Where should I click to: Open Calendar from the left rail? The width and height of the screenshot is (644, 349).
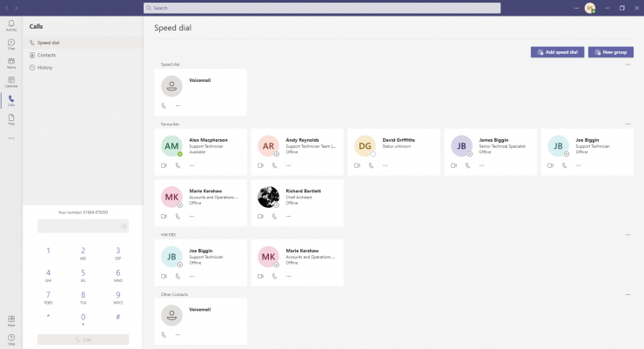[x=11, y=82]
